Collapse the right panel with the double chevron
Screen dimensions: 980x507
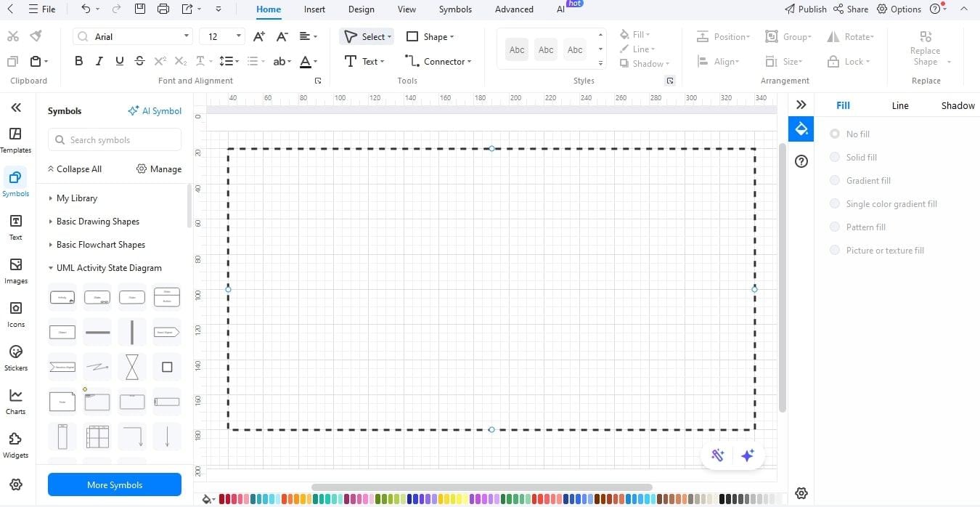(x=801, y=105)
